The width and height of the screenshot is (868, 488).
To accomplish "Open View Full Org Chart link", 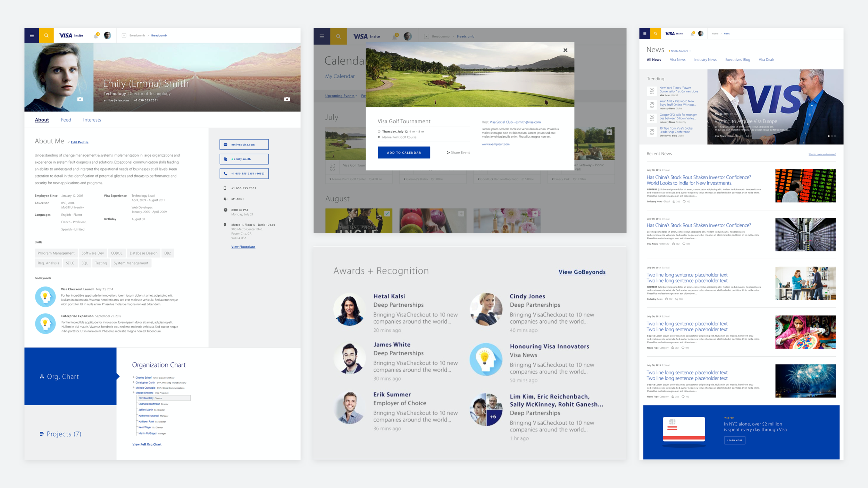I will pyautogui.click(x=147, y=444).
